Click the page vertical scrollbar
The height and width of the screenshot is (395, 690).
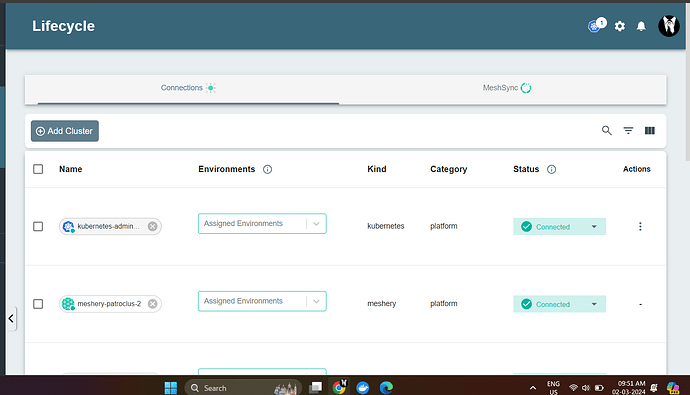(687, 82)
